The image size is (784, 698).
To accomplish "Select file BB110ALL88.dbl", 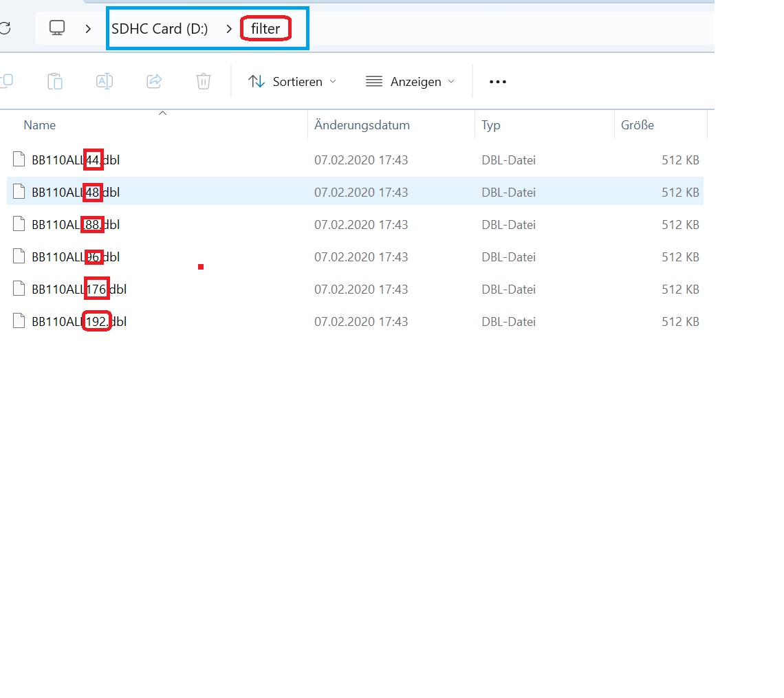I will (x=76, y=224).
